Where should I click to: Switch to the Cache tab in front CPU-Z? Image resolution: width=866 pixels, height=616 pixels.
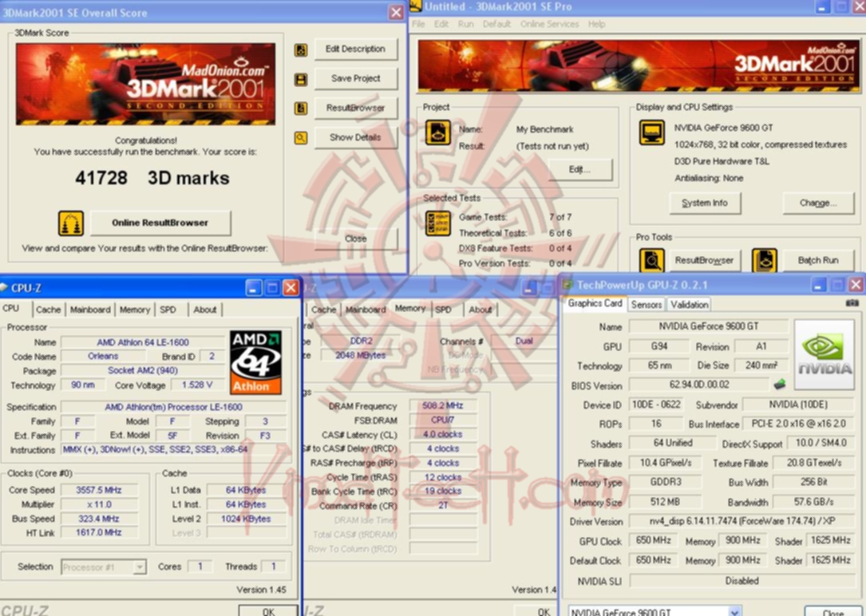[49, 310]
